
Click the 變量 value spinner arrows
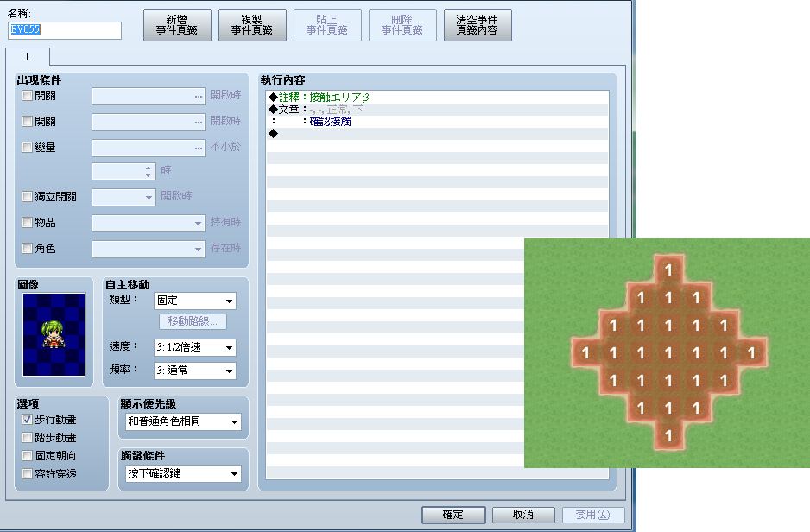[149, 172]
